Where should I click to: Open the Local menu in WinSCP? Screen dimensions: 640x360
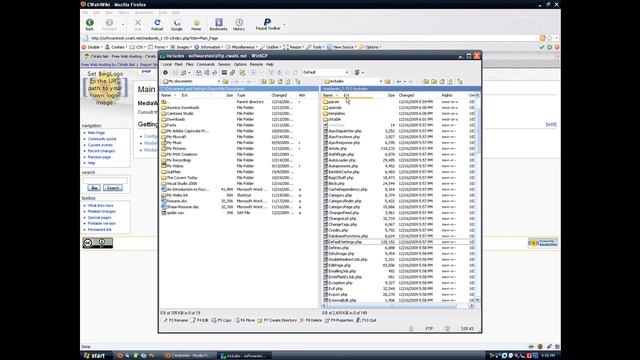click(x=167, y=64)
